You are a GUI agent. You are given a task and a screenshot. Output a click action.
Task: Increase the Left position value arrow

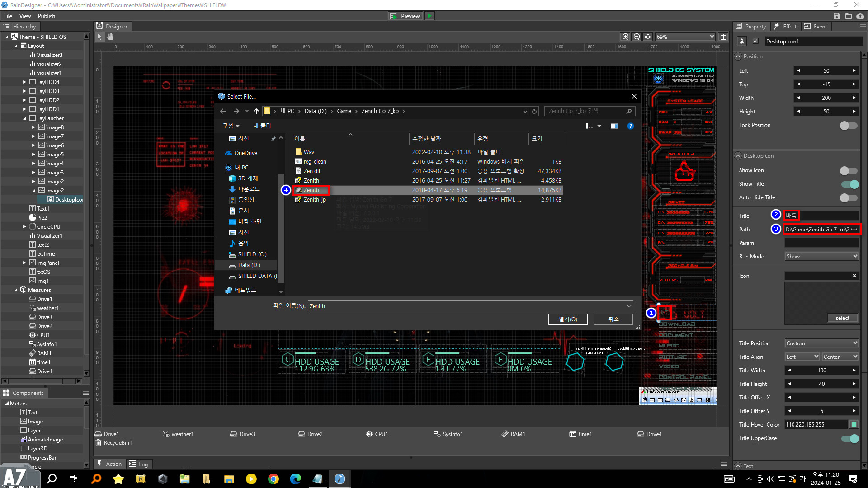point(854,70)
